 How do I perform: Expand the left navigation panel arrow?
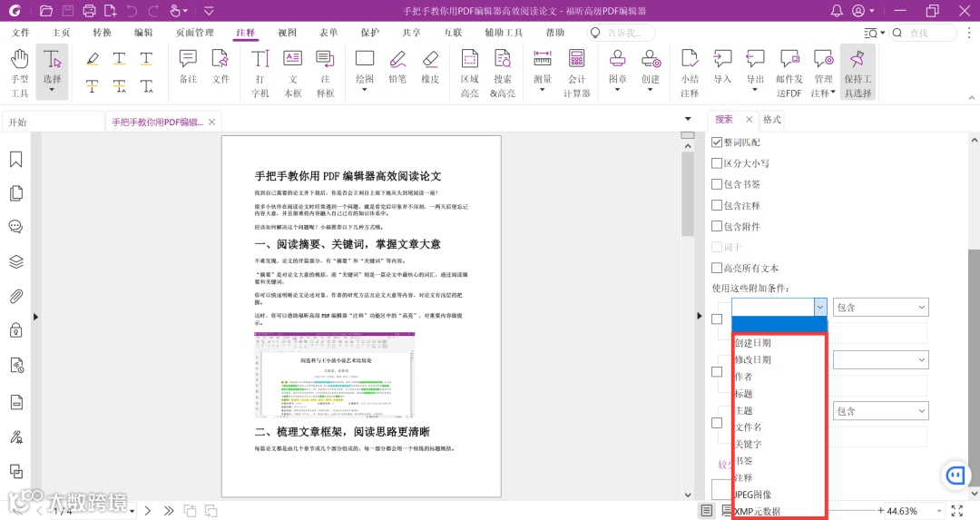(x=35, y=317)
